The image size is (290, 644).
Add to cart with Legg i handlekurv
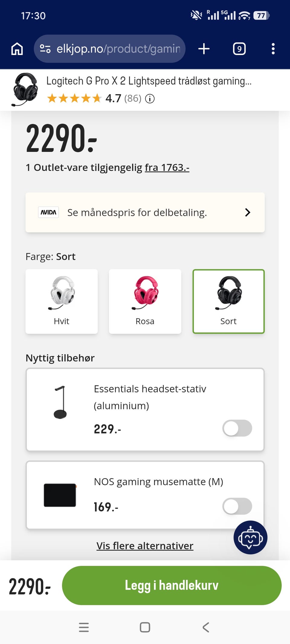tap(172, 585)
